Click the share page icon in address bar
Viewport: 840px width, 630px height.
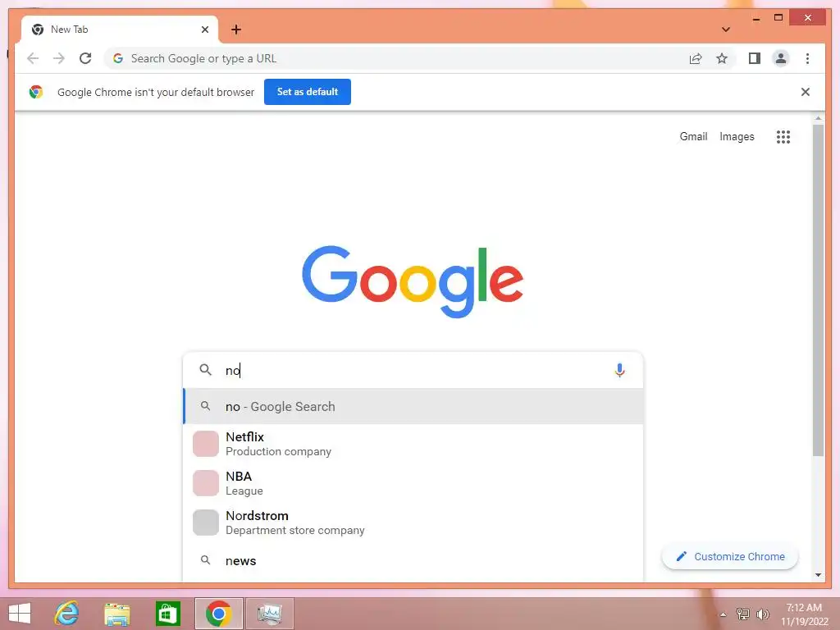tap(696, 58)
